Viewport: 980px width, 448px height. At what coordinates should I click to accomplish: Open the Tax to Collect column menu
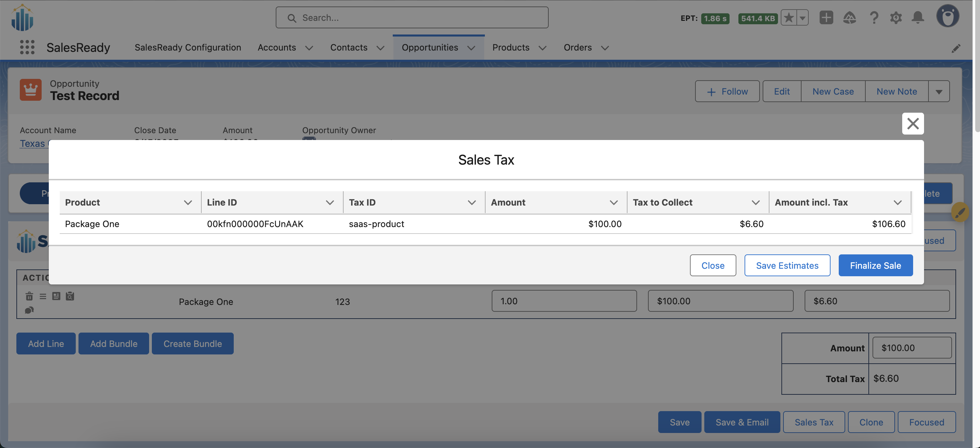click(x=755, y=202)
